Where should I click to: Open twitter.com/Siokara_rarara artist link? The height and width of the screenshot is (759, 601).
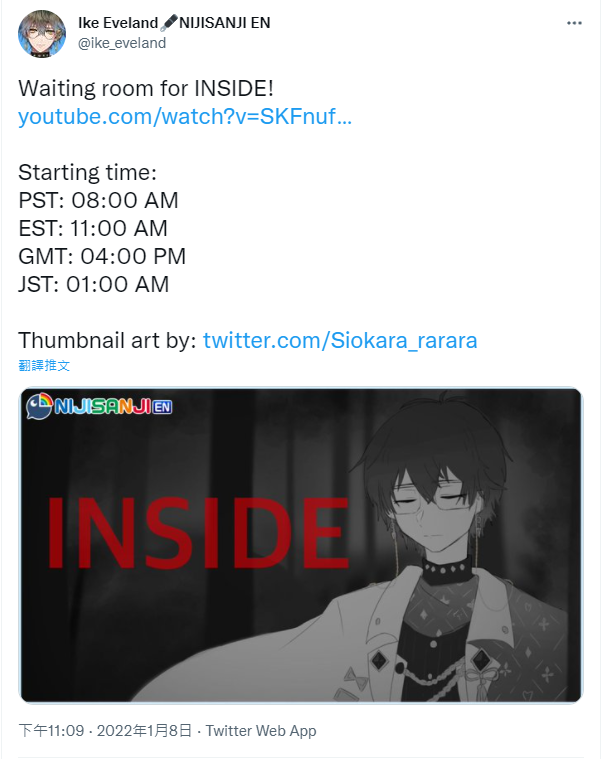[340, 340]
